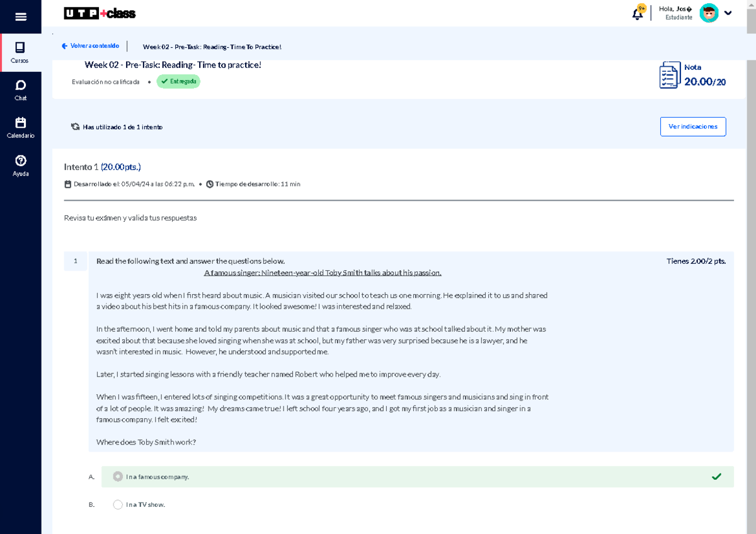The height and width of the screenshot is (534, 756).
Task: Open Chat in the sidebar
Action: point(21,90)
